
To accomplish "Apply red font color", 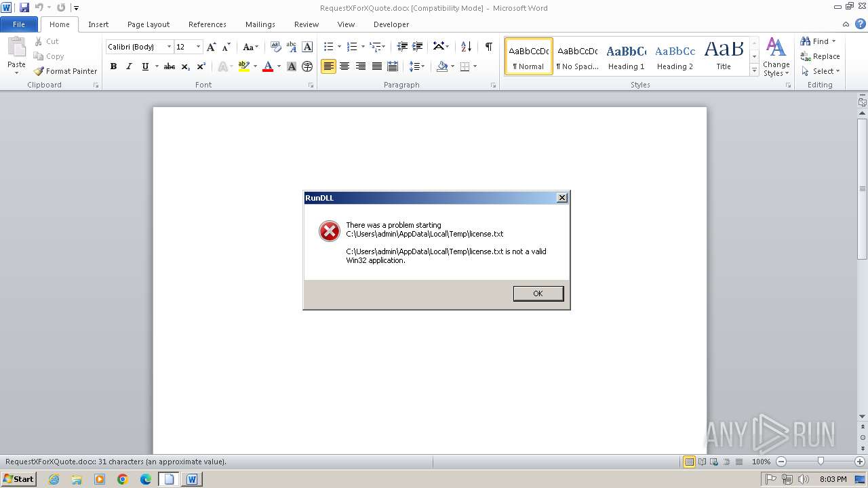I will (268, 66).
